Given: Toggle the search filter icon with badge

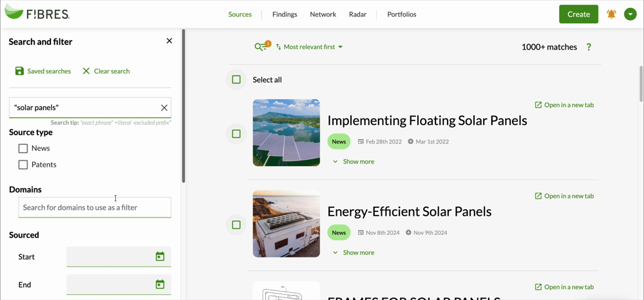Looking at the screenshot, I should click(262, 46).
